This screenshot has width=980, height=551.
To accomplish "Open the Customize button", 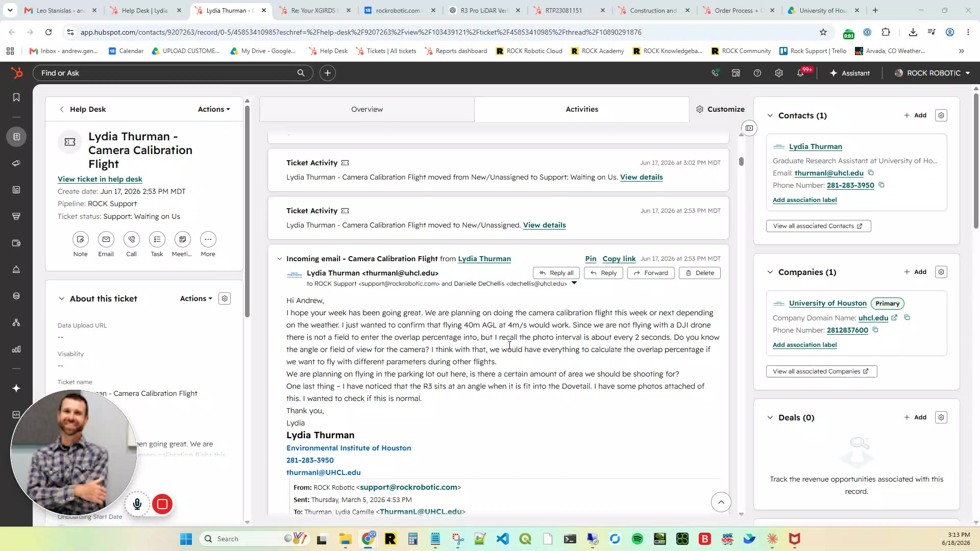I will [721, 109].
